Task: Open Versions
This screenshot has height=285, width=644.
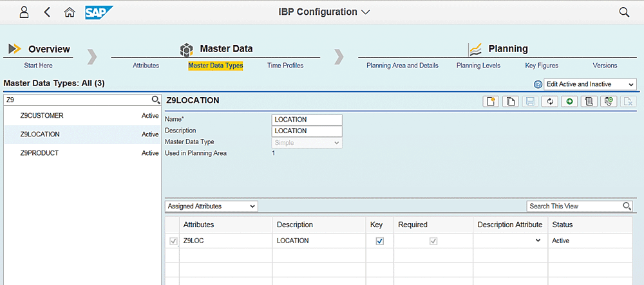Action: [x=605, y=65]
